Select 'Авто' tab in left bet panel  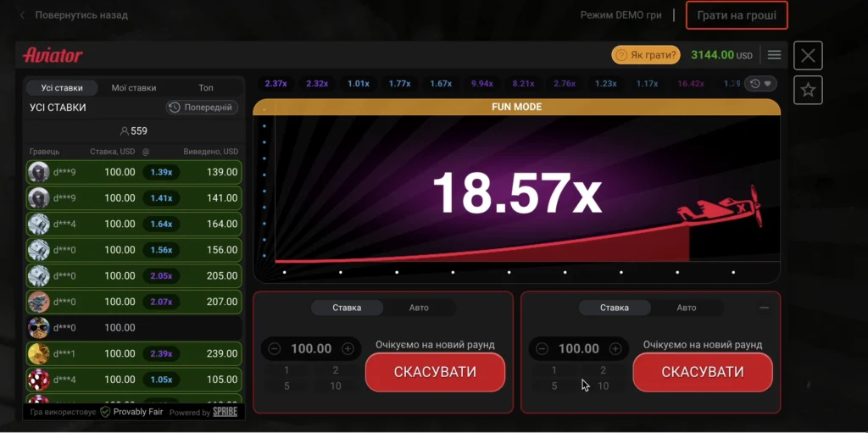pos(419,308)
